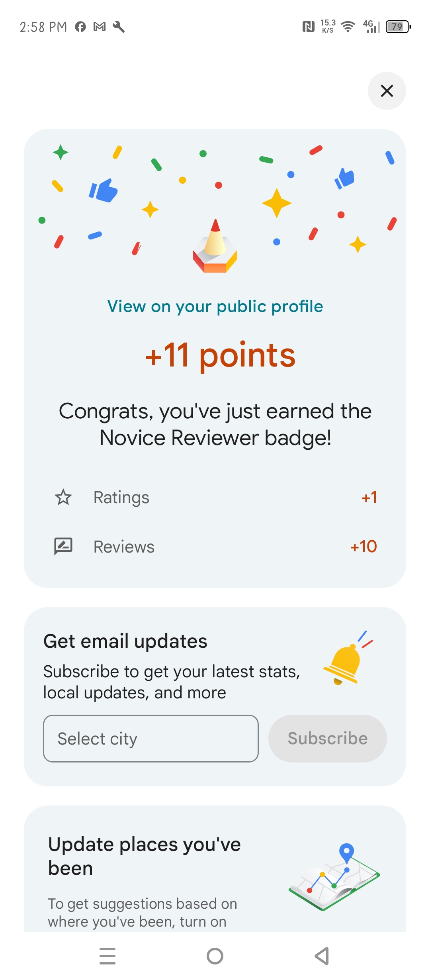430x980 pixels.
Task: Open View on your public profile link
Action: tap(215, 306)
